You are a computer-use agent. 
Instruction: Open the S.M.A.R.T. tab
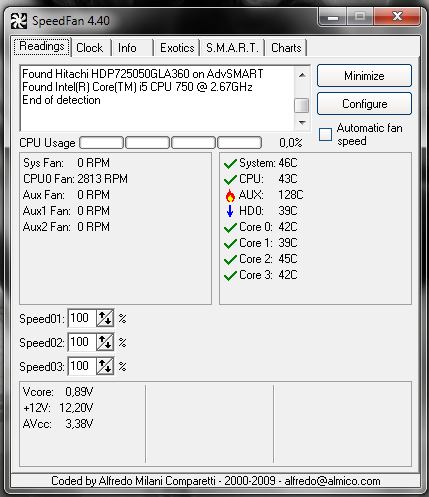coord(232,48)
